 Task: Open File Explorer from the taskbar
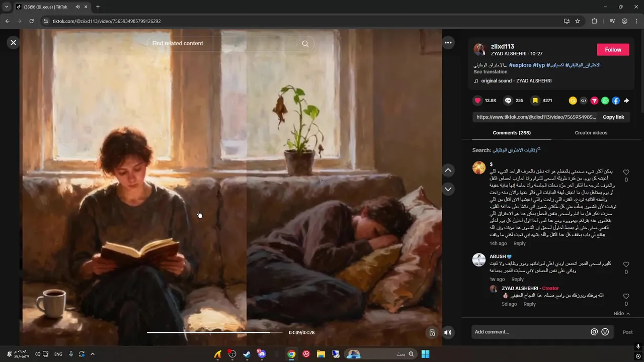320,354
